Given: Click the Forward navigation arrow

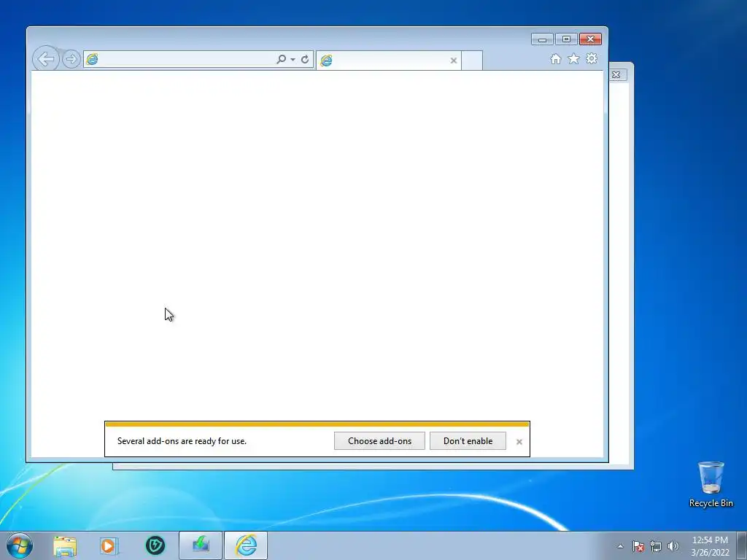Looking at the screenshot, I should click(x=71, y=59).
